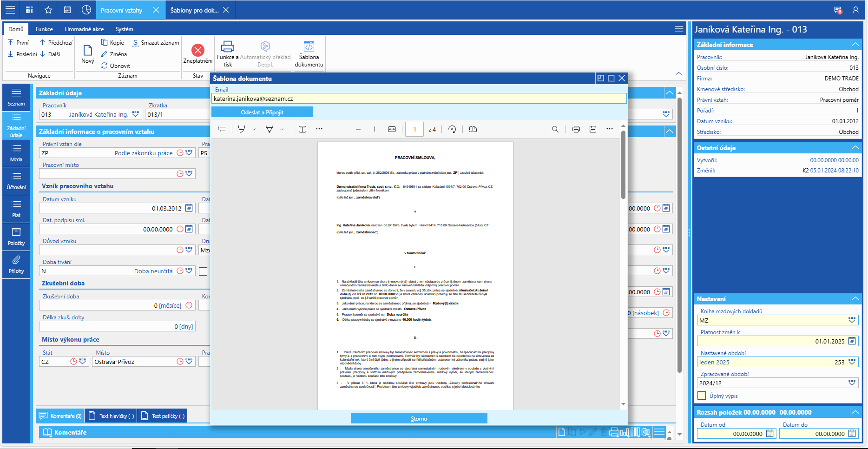Click the Email input field
Viewport: 868px width, 449px height.
pos(419,99)
